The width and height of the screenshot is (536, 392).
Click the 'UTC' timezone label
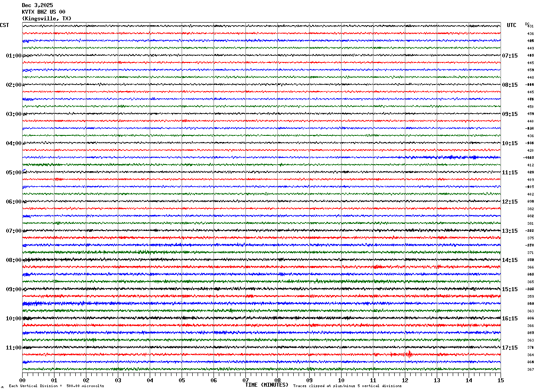pos(512,25)
